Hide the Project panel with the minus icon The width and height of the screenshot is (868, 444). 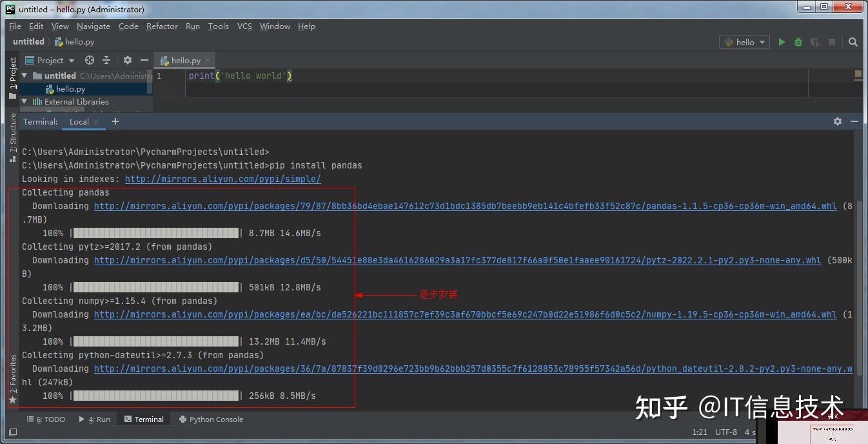coord(144,59)
